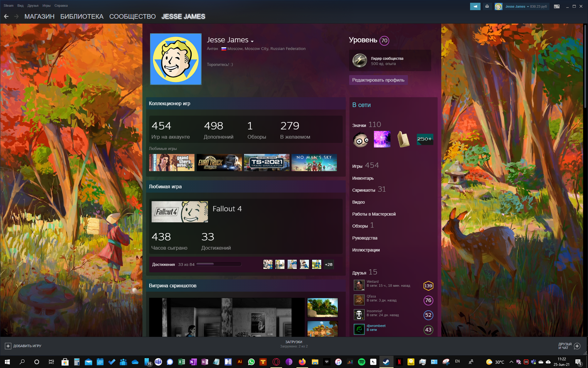Open the Справка menu
The width and height of the screenshot is (588, 368).
coord(61,6)
